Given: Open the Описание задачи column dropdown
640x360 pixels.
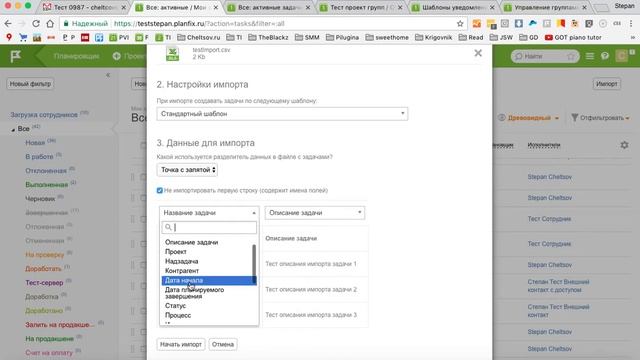Looking at the screenshot, I should (x=315, y=213).
